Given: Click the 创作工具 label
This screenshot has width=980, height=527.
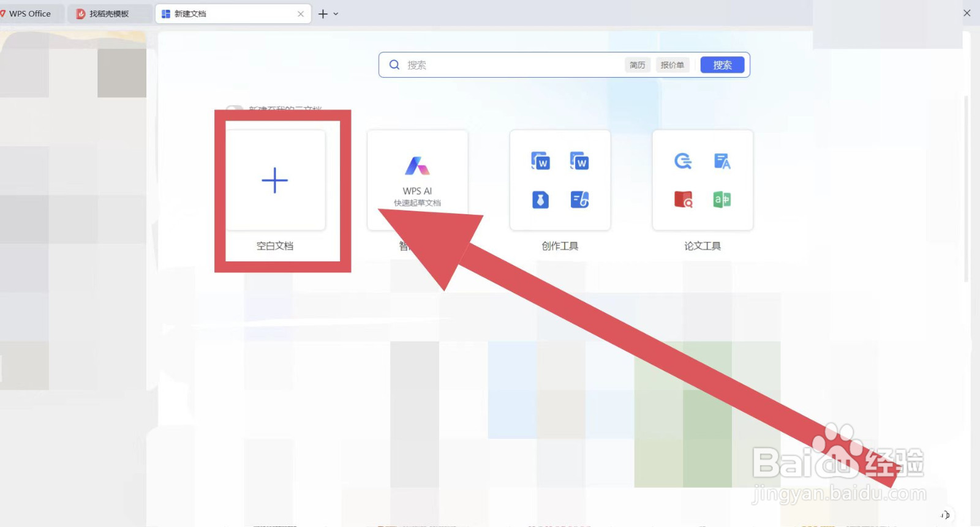Looking at the screenshot, I should pos(560,246).
